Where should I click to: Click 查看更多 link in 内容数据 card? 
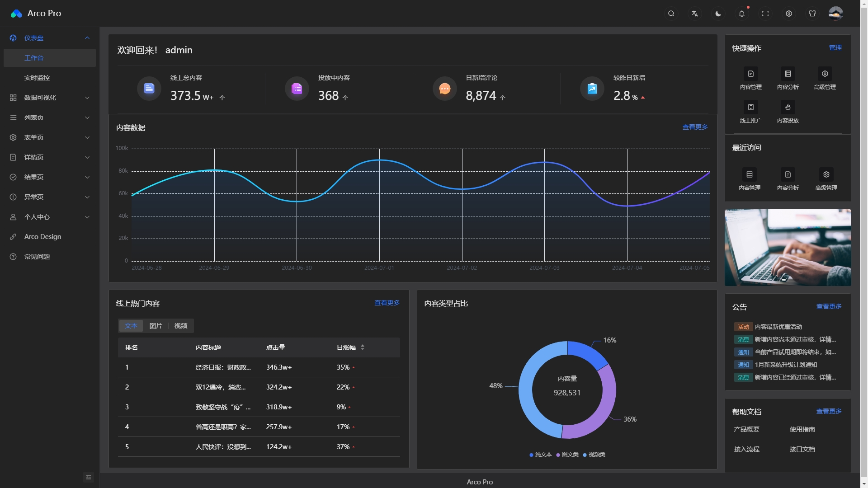695,127
